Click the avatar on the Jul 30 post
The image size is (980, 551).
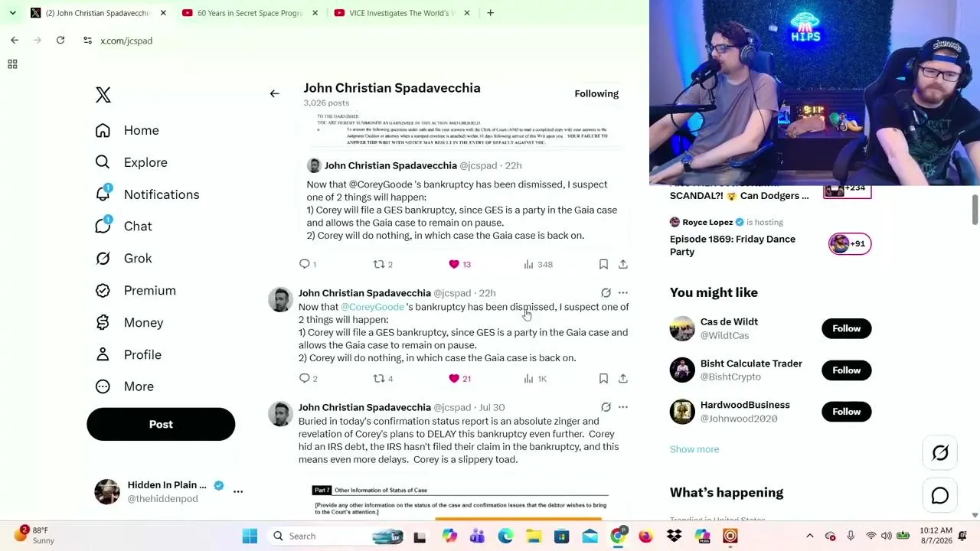tap(280, 413)
